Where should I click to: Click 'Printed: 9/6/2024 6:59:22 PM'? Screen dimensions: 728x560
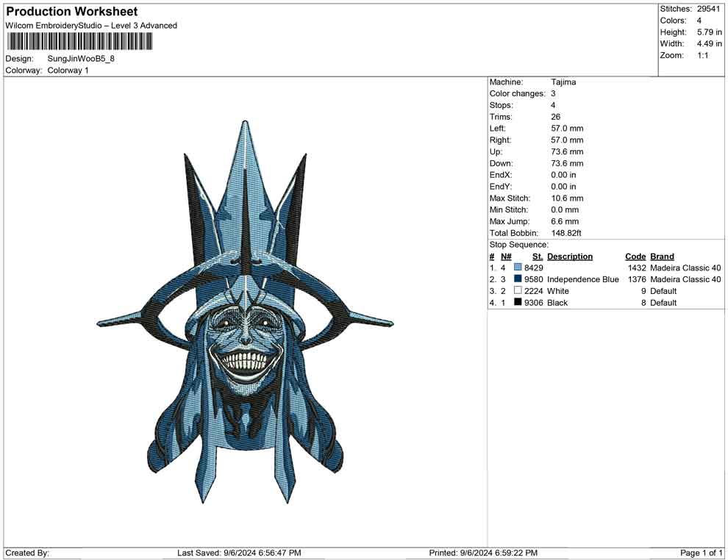coord(483,553)
